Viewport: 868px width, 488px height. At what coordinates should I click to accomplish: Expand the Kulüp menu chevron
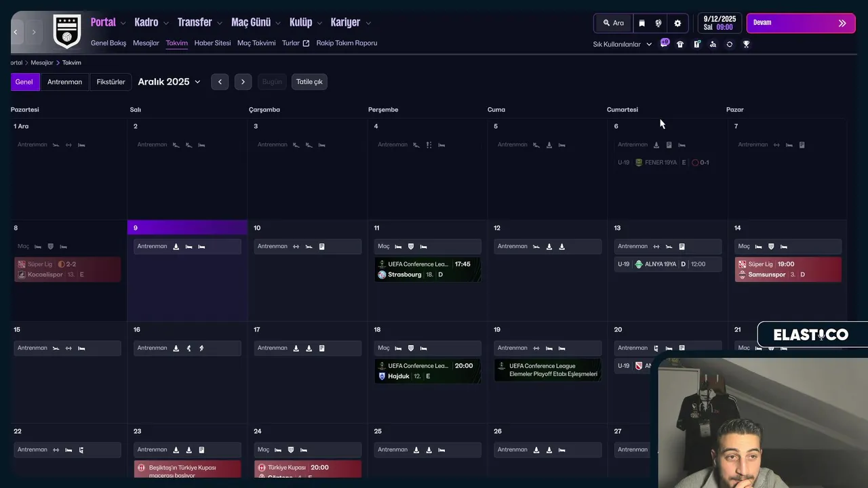319,23
